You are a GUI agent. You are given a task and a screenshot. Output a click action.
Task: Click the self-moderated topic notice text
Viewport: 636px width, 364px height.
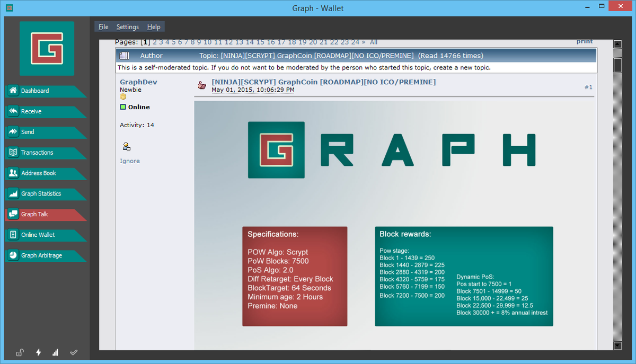(x=304, y=68)
